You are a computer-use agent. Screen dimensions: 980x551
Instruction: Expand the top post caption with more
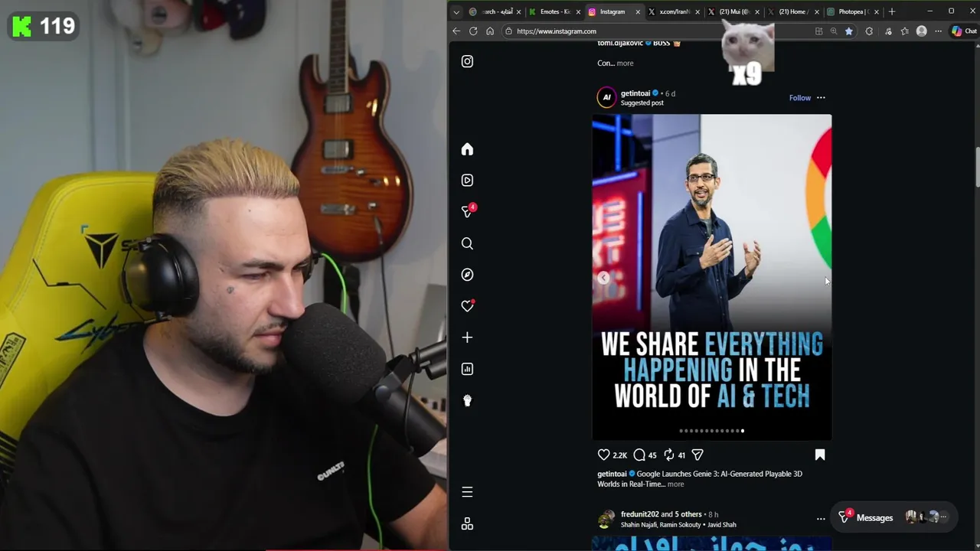pyautogui.click(x=625, y=64)
